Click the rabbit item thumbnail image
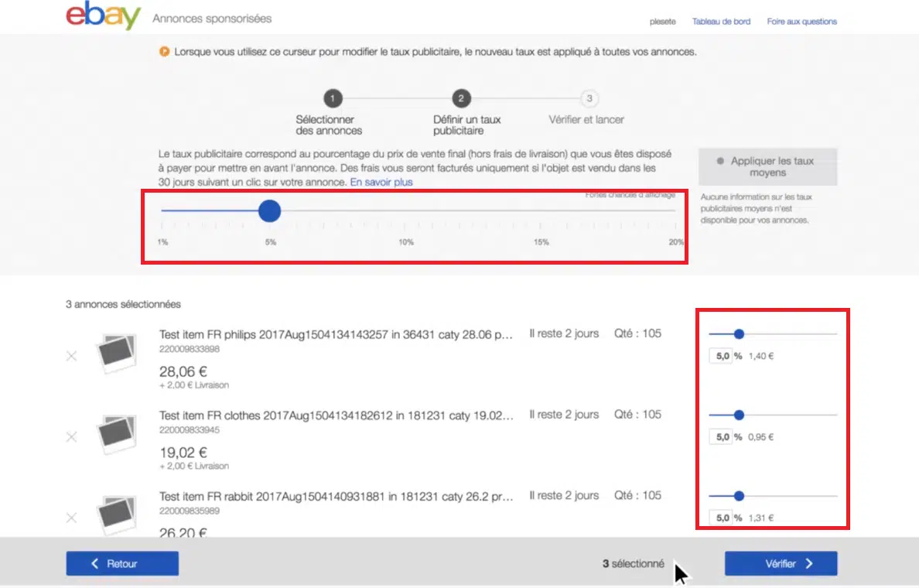 click(116, 514)
